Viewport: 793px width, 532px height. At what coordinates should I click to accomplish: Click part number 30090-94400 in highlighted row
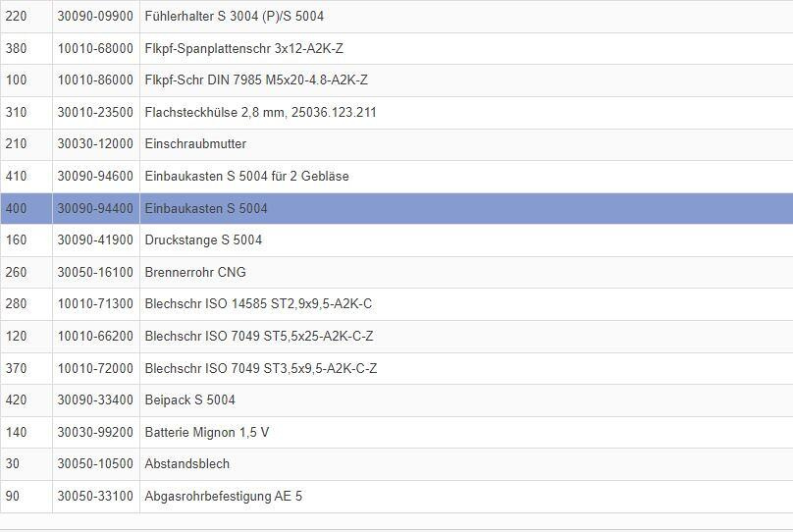pyautogui.click(x=95, y=208)
